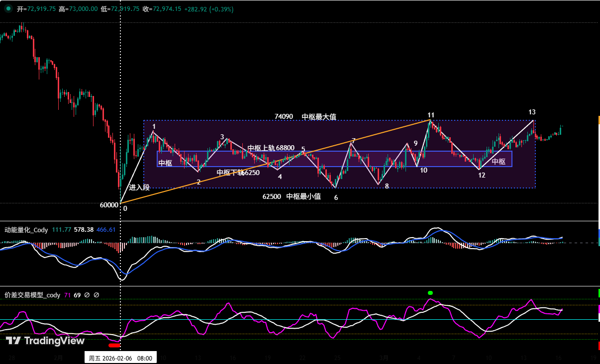This screenshot has width=600, height=364.
Task: Click the blue value 466.61 in 动能量化 legend
Action: click(106, 230)
